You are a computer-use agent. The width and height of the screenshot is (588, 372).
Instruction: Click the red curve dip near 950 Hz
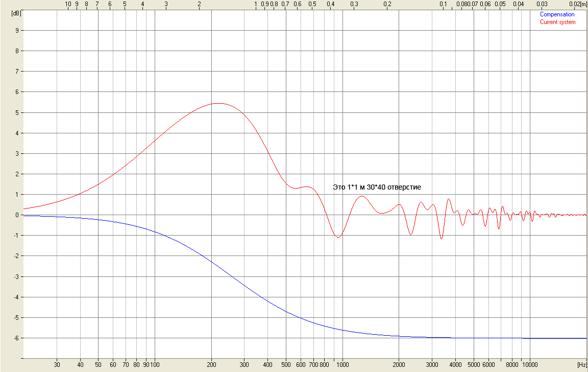338,237
